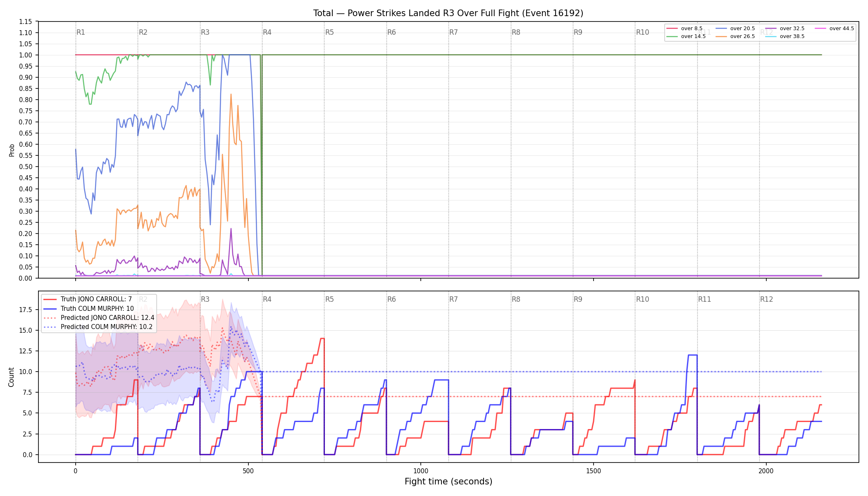Viewport: 868px width, 496px height.
Task: Click the 'over 32.5' legend entry
Action: coord(785,29)
